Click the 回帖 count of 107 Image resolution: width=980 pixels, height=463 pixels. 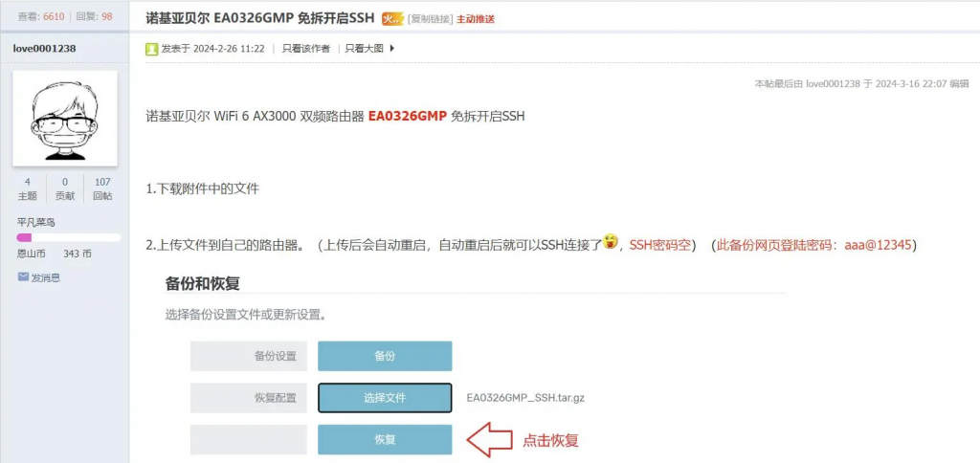[x=102, y=188]
